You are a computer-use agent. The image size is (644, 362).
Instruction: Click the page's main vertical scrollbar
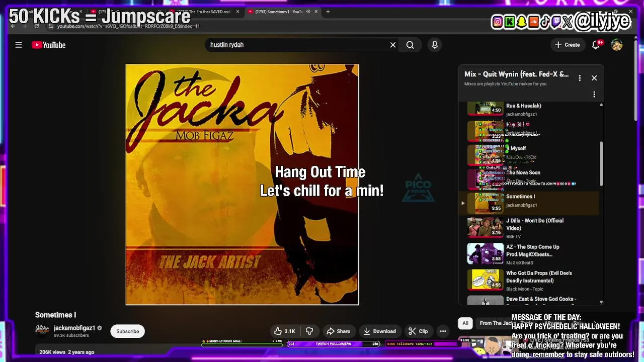coord(635,80)
